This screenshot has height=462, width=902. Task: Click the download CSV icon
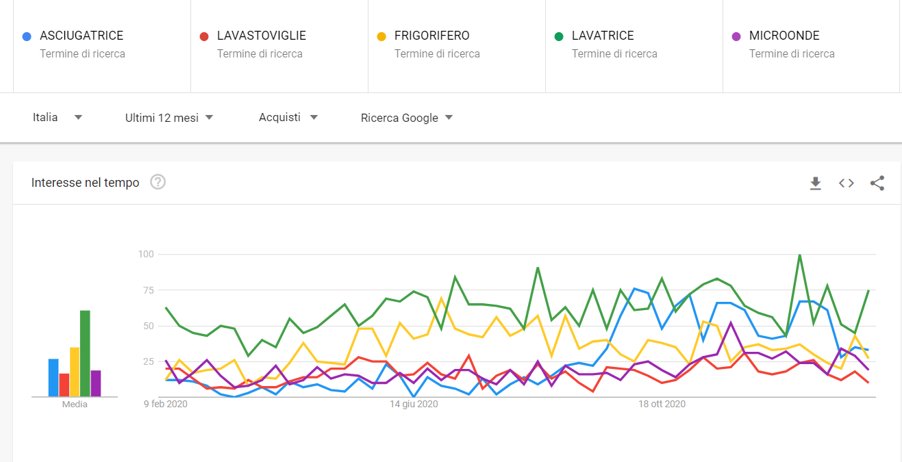pyautogui.click(x=815, y=183)
